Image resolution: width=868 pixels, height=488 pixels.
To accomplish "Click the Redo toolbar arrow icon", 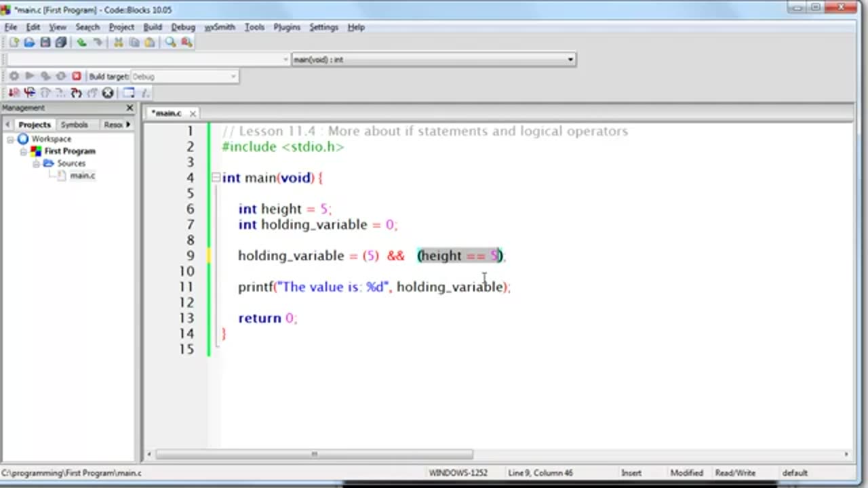I will (98, 43).
